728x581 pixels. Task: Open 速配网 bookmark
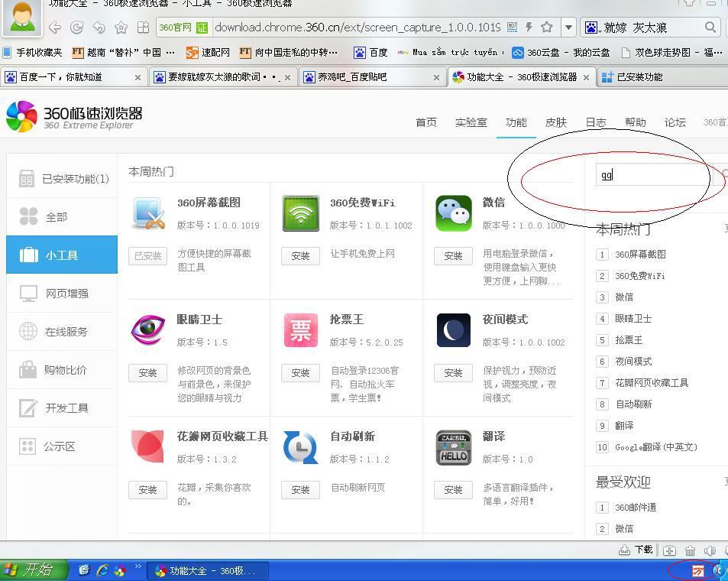click(208, 53)
